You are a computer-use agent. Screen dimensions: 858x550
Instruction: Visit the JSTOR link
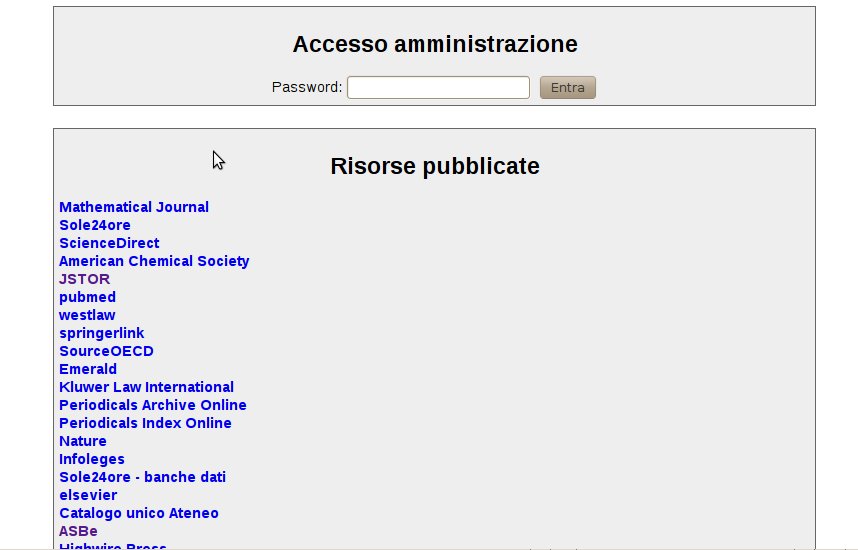(84, 279)
